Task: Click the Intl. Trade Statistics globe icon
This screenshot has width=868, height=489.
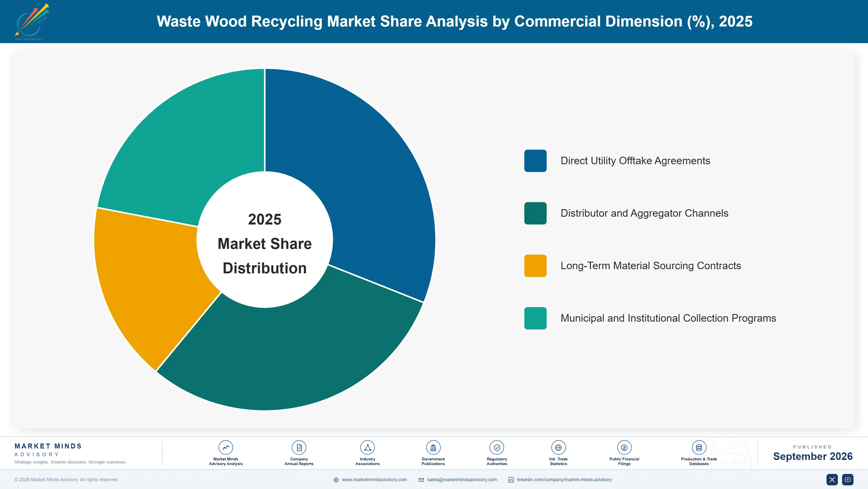Action: pyautogui.click(x=558, y=447)
